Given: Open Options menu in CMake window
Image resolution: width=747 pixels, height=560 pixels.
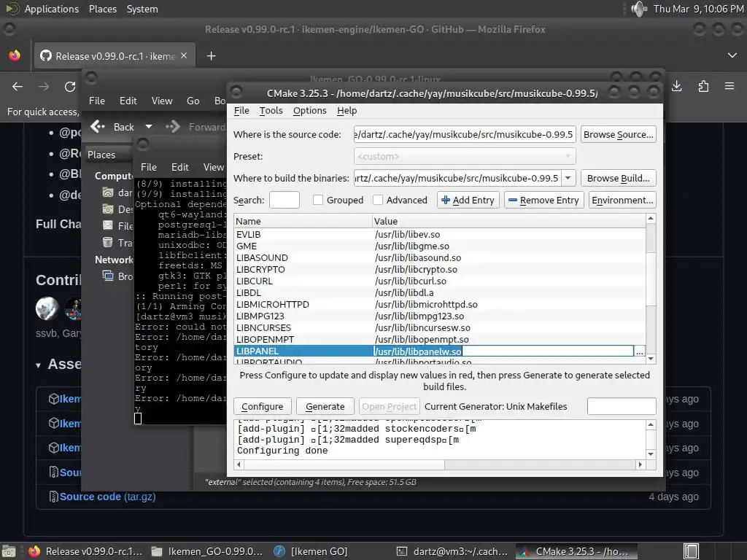Looking at the screenshot, I should click(x=309, y=111).
